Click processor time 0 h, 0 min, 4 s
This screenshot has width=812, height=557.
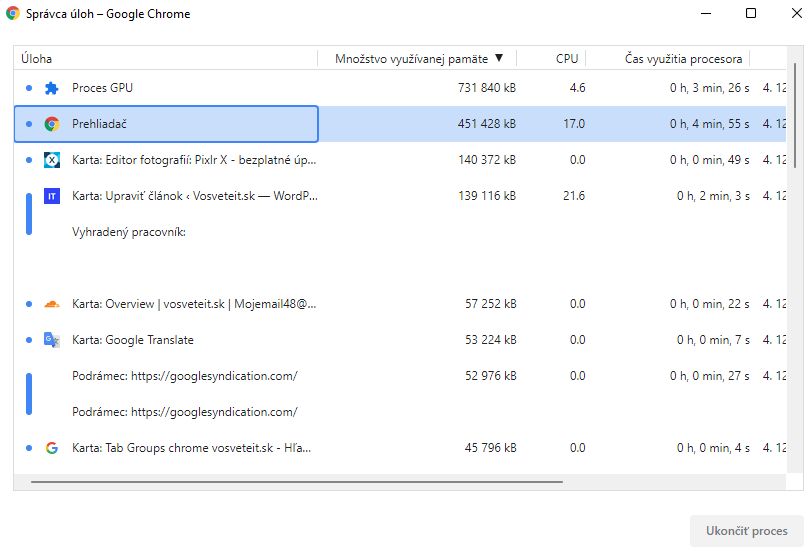(713, 448)
